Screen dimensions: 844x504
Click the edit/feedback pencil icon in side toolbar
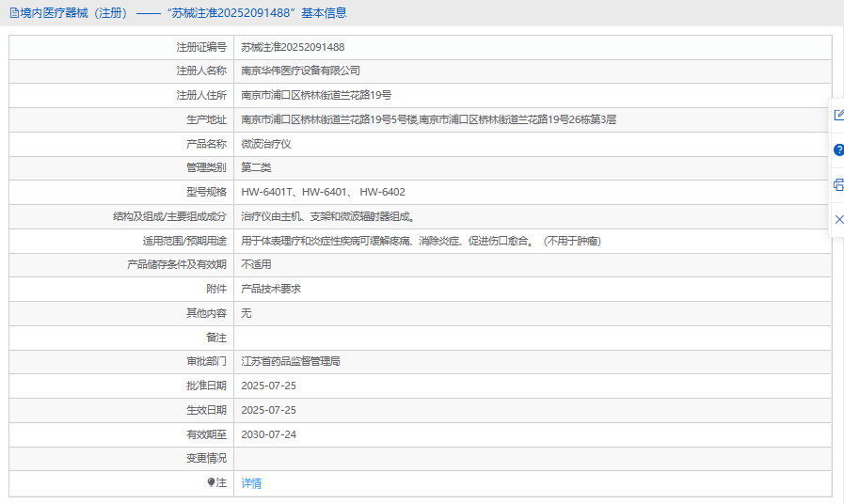tap(838, 115)
